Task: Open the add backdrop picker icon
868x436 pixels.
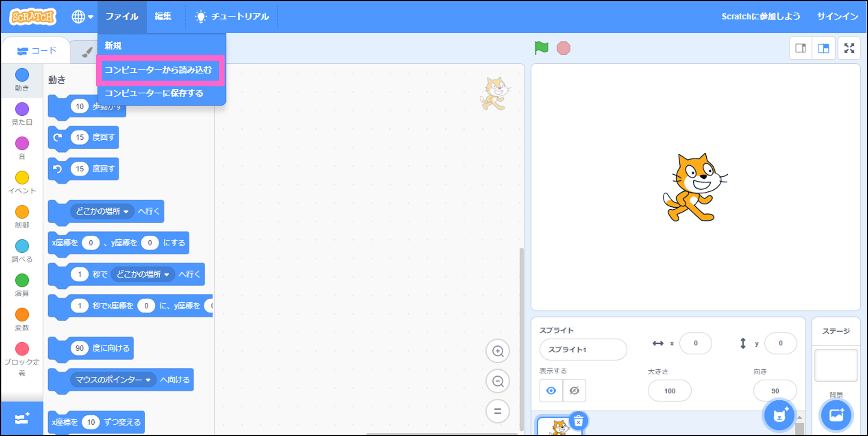Action: pos(836,415)
